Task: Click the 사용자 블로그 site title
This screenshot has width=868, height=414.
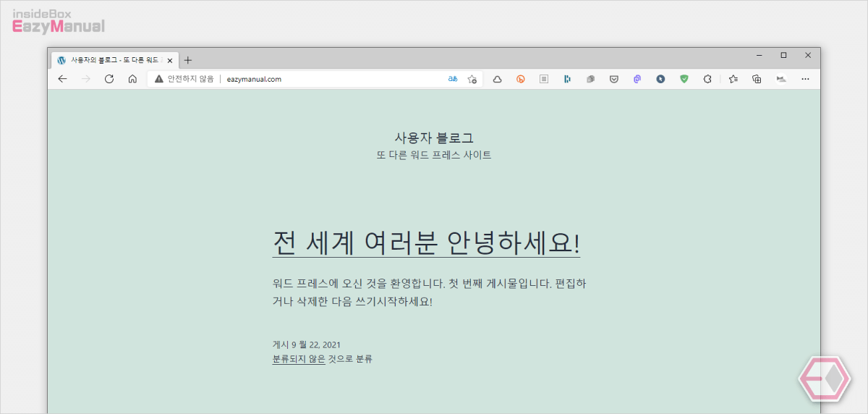Action: [434, 138]
